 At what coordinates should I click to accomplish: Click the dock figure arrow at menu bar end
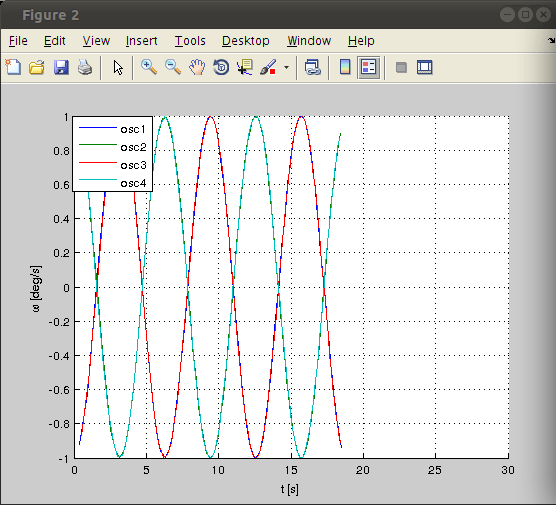[x=551, y=40]
